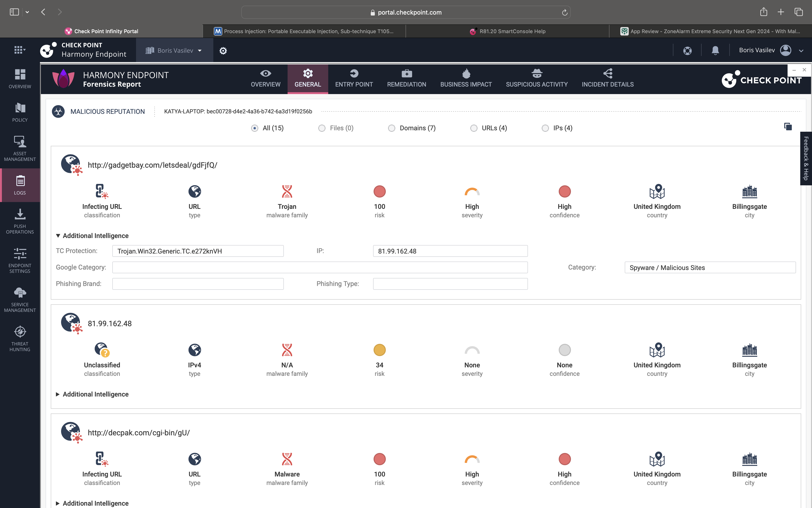The image size is (812, 508).
Task: Open Logs in the left sidebar
Action: pyautogui.click(x=20, y=185)
